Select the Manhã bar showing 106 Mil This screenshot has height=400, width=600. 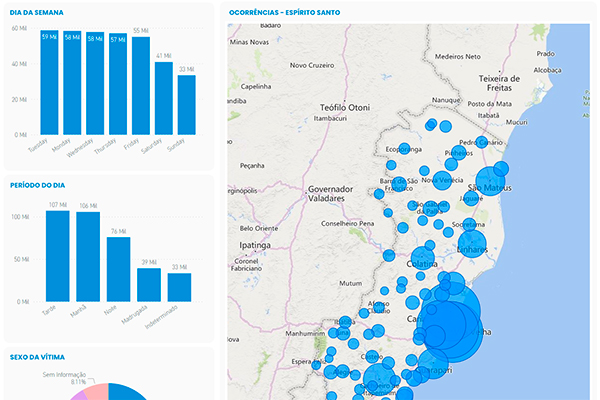point(88,257)
